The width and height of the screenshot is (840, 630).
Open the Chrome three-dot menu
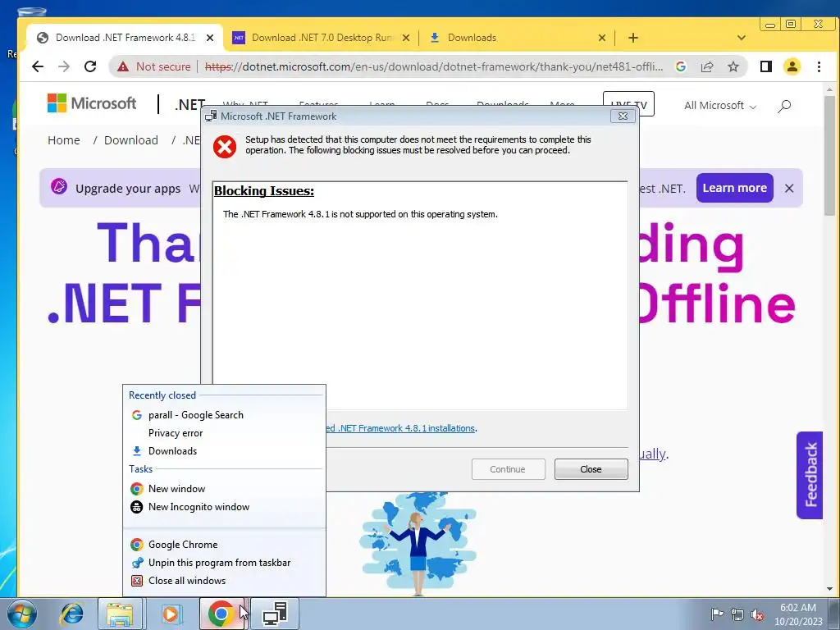819,66
